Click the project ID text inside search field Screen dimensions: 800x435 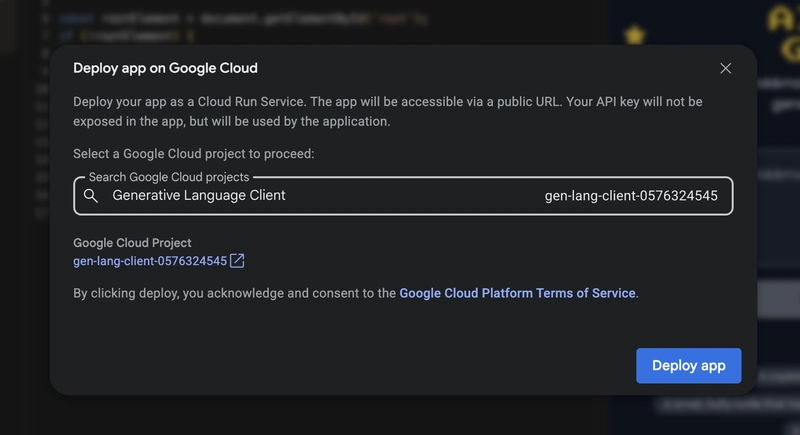631,196
